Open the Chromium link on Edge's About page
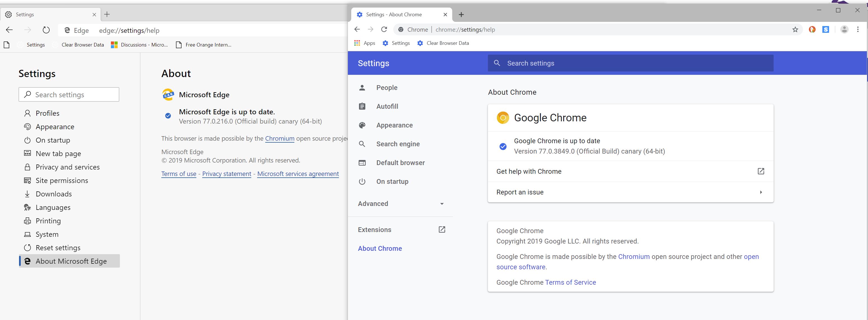This screenshot has height=320, width=868. pyautogui.click(x=279, y=139)
